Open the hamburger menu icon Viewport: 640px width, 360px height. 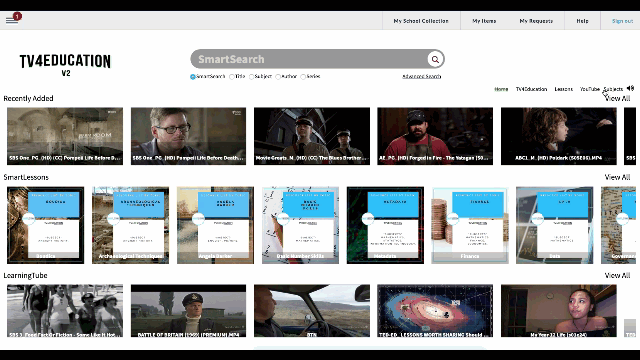12,20
